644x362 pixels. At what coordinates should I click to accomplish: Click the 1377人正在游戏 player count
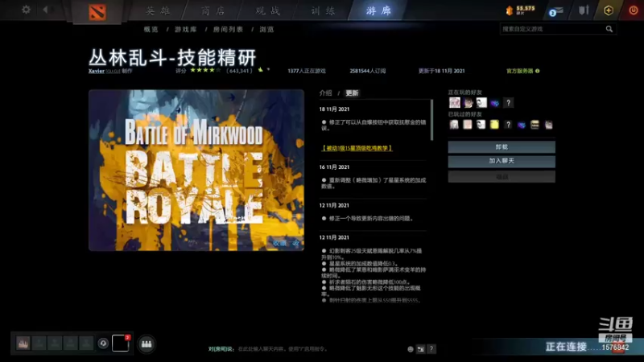pyautogui.click(x=307, y=71)
